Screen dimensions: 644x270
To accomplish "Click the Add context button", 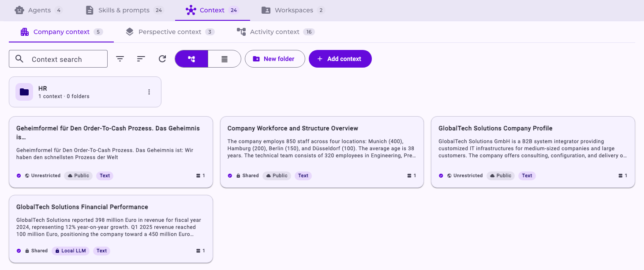I will coord(340,59).
